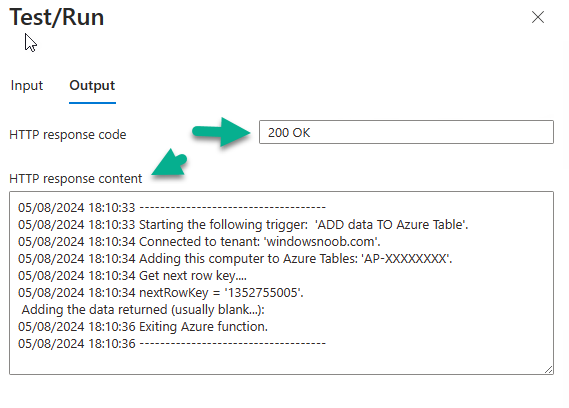Image resolution: width=569 pixels, height=408 pixels.
Task: Click the 'Exiting Azure function' log line
Action: (143, 327)
